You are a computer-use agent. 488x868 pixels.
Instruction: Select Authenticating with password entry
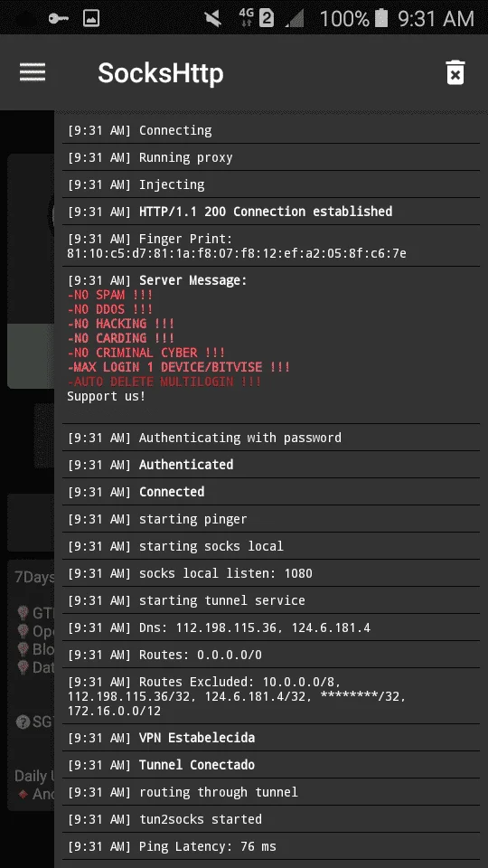click(270, 438)
